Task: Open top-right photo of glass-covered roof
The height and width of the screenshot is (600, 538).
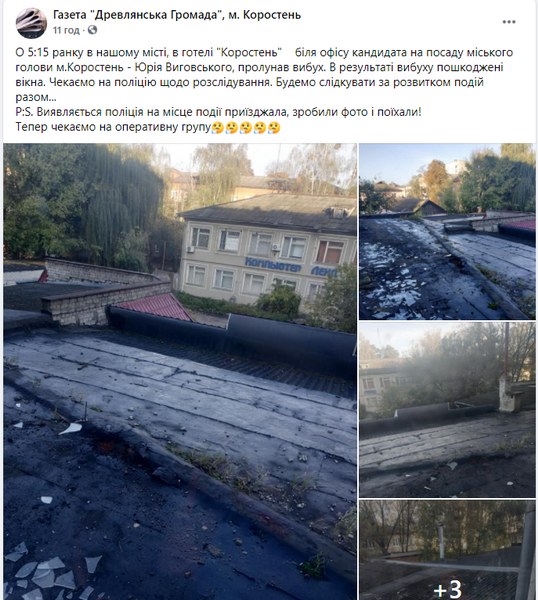Action: 447,232
